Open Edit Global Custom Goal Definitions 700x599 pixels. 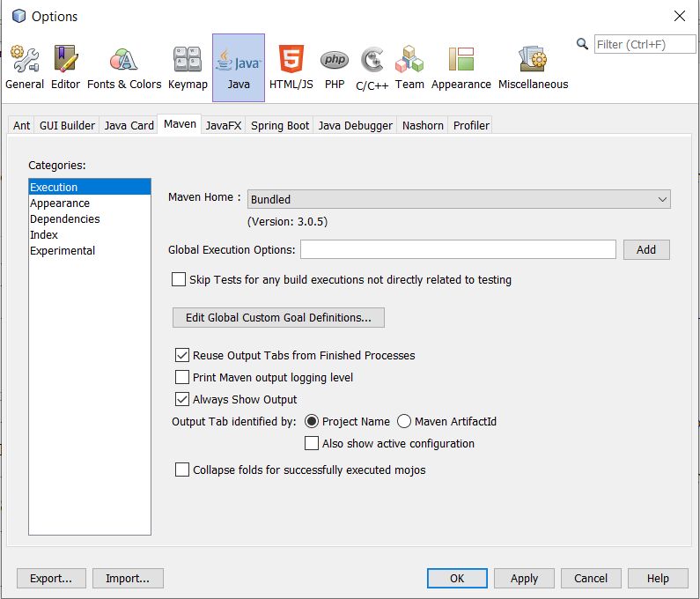[x=278, y=318]
